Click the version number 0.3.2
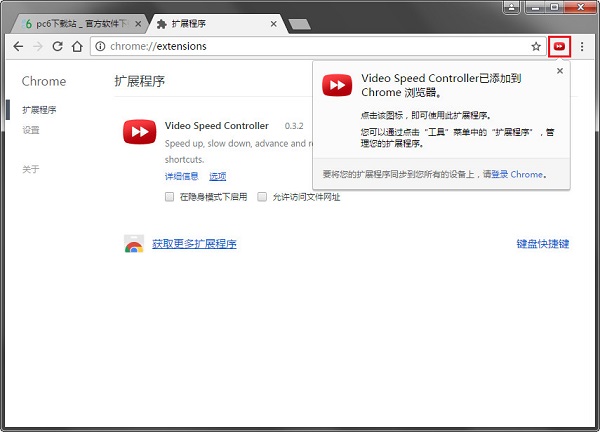Screen dimensions: 600x432 [x=294, y=126]
